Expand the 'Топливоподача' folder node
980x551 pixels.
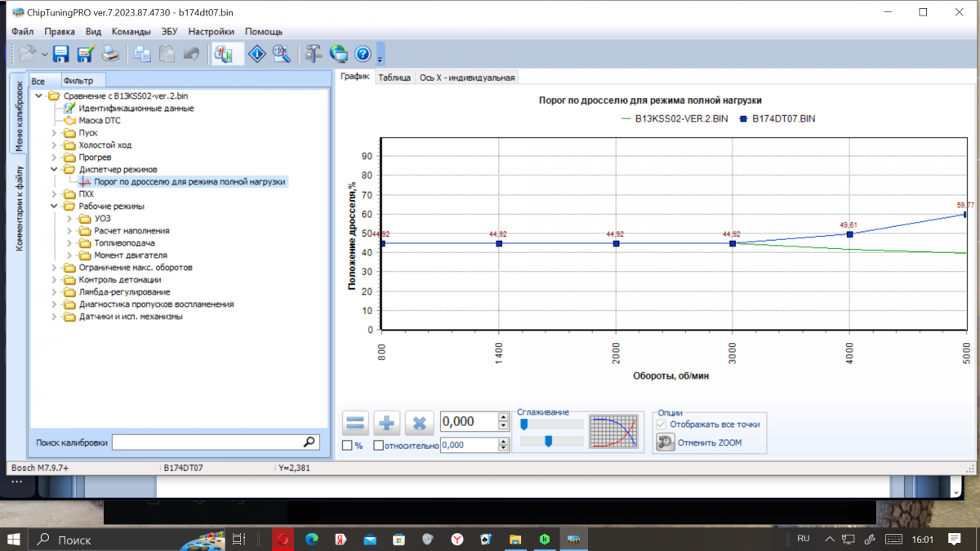[x=69, y=243]
